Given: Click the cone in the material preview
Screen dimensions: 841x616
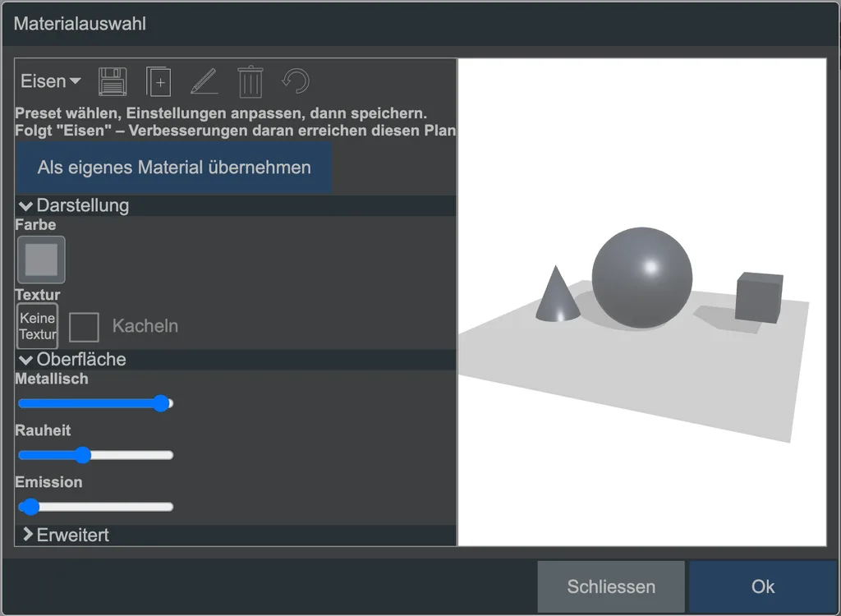Looking at the screenshot, I should (x=558, y=297).
